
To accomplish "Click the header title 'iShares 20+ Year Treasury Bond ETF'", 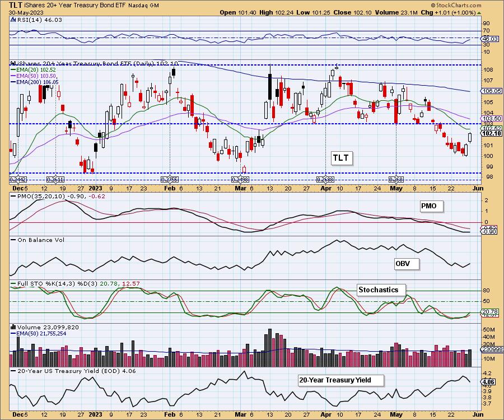I will coord(76,6).
